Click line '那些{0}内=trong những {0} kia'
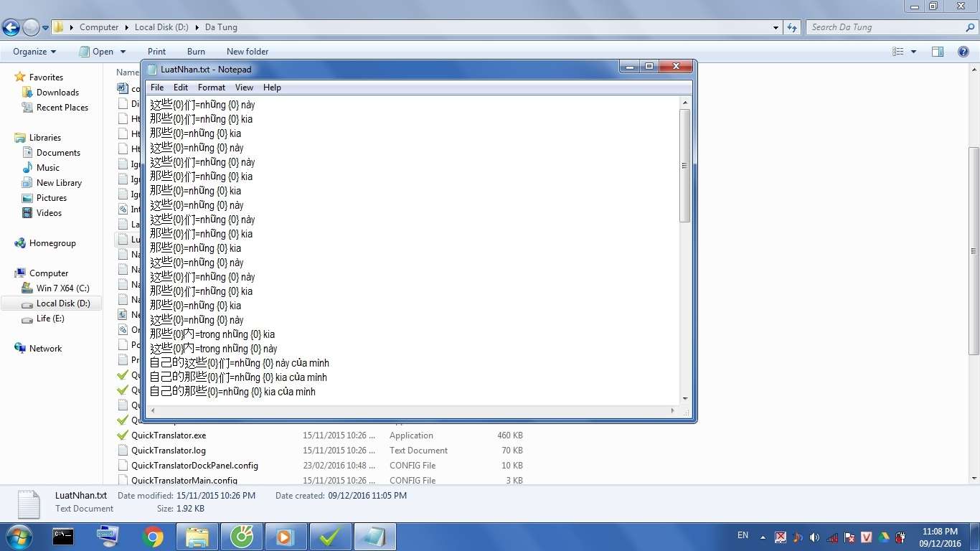The width and height of the screenshot is (980, 551). click(212, 334)
